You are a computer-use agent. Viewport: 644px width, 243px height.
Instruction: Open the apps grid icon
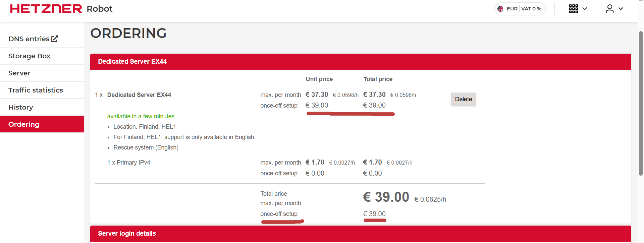pos(573,9)
